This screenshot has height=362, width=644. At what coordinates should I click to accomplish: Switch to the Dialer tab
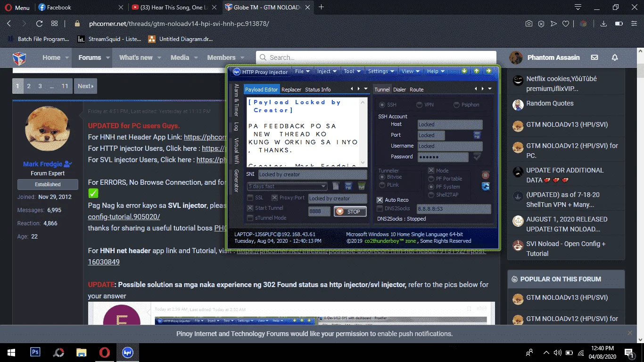[399, 90]
